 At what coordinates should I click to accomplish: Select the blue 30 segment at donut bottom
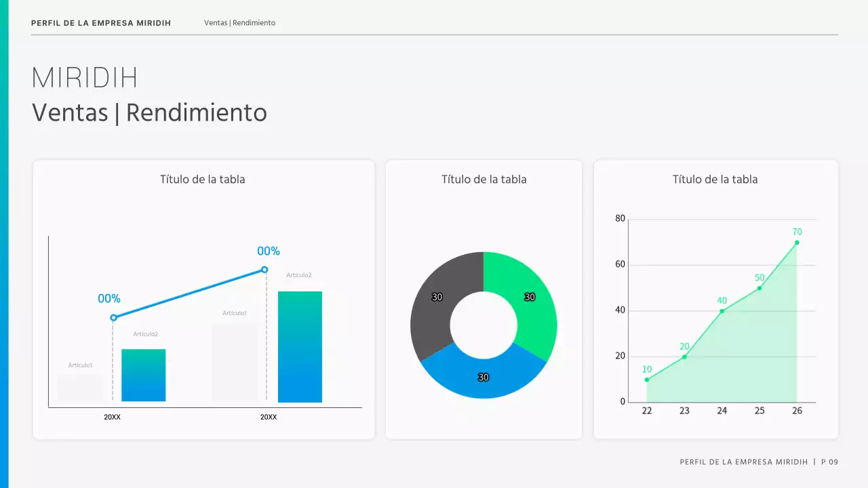[x=484, y=376]
